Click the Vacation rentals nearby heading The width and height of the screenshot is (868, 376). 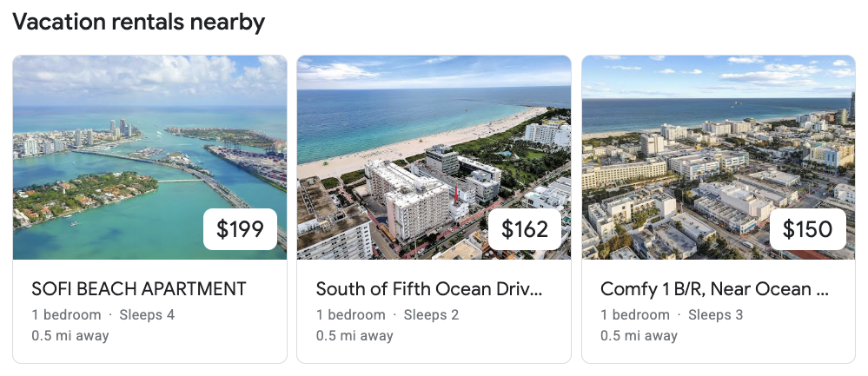point(139,22)
